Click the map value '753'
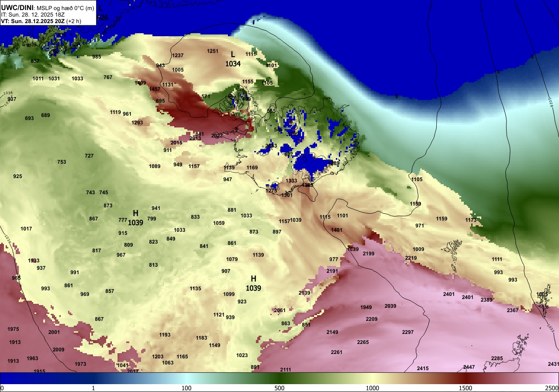The image size is (559, 392). pyautogui.click(x=62, y=162)
